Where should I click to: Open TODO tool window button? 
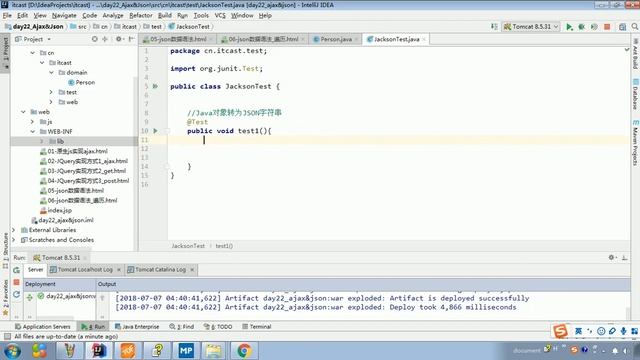coord(218,327)
